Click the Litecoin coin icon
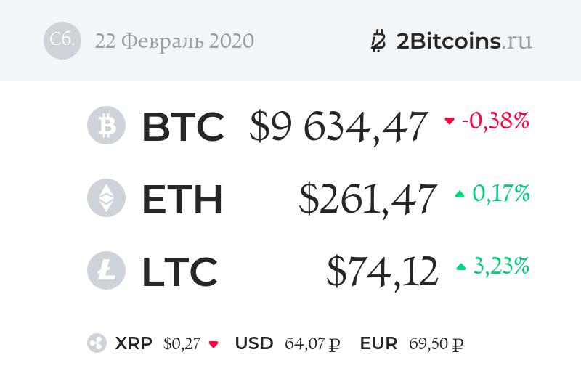 [106, 271]
